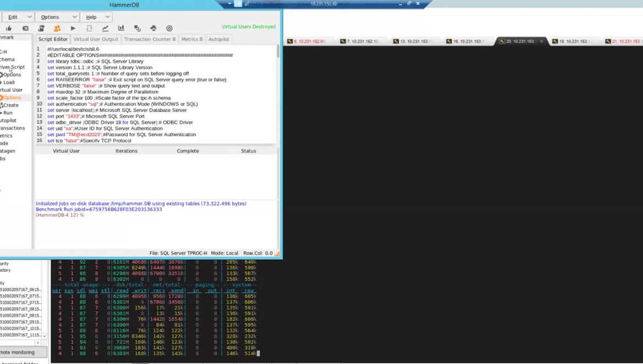Click the Remote monitoring button
Image resolution: width=643 pixels, height=364 pixels.
[x=22, y=352]
